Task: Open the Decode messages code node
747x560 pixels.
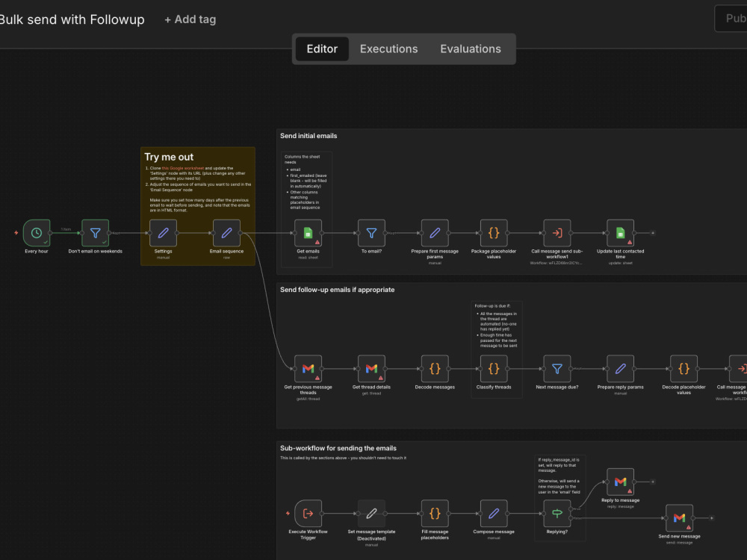Action: [435, 369]
